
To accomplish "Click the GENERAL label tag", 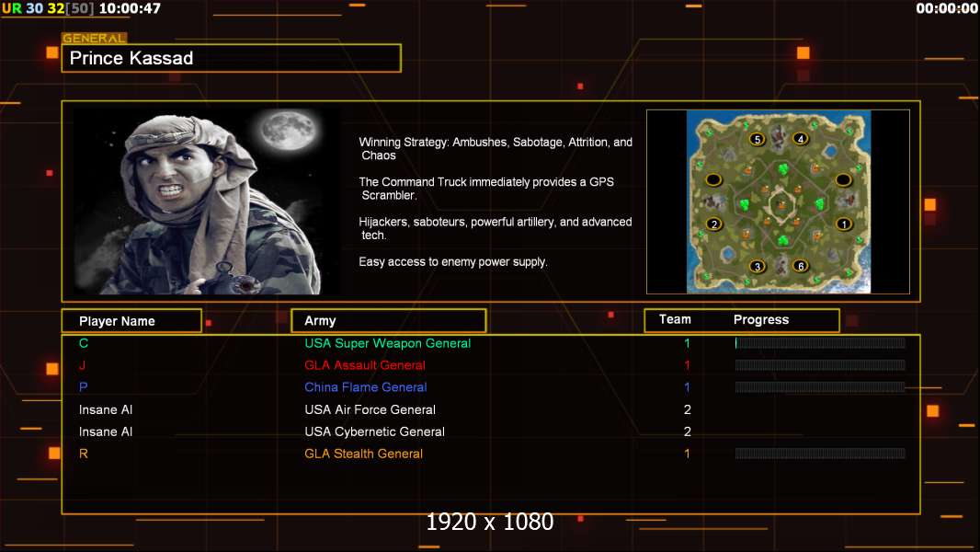I will pos(95,38).
